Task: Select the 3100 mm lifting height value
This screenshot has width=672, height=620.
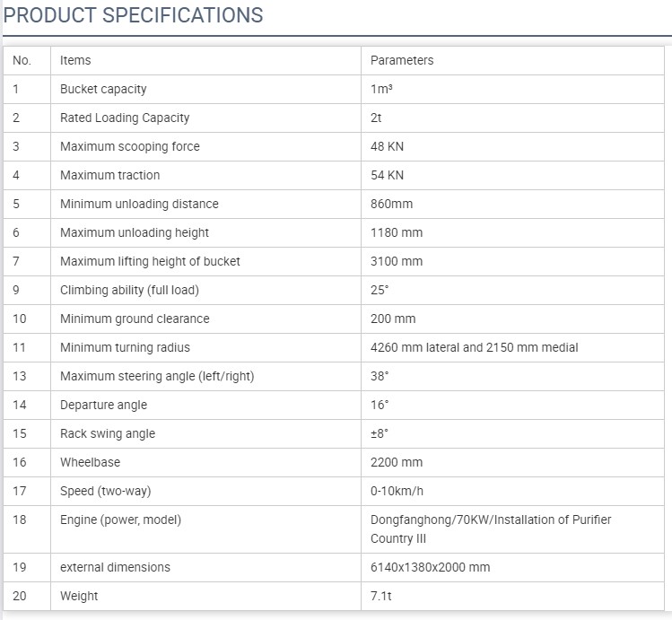Action: pyautogui.click(x=397, y=261)
